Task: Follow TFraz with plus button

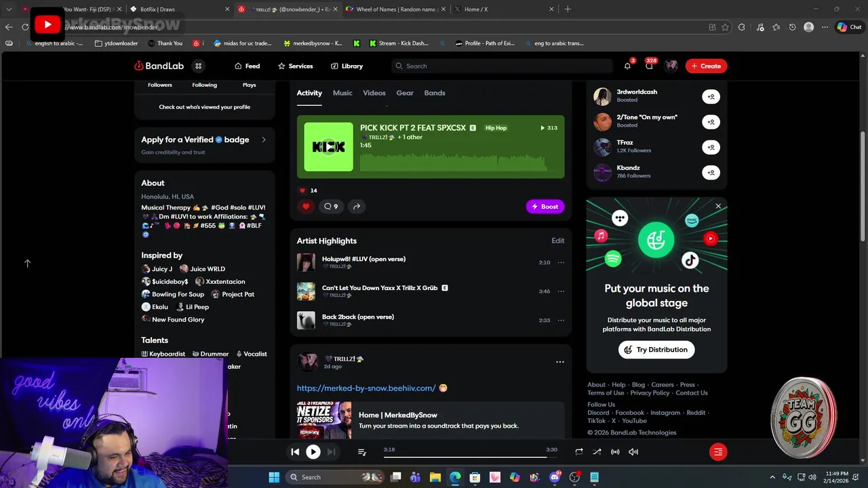Action: (x=711, y=147)
